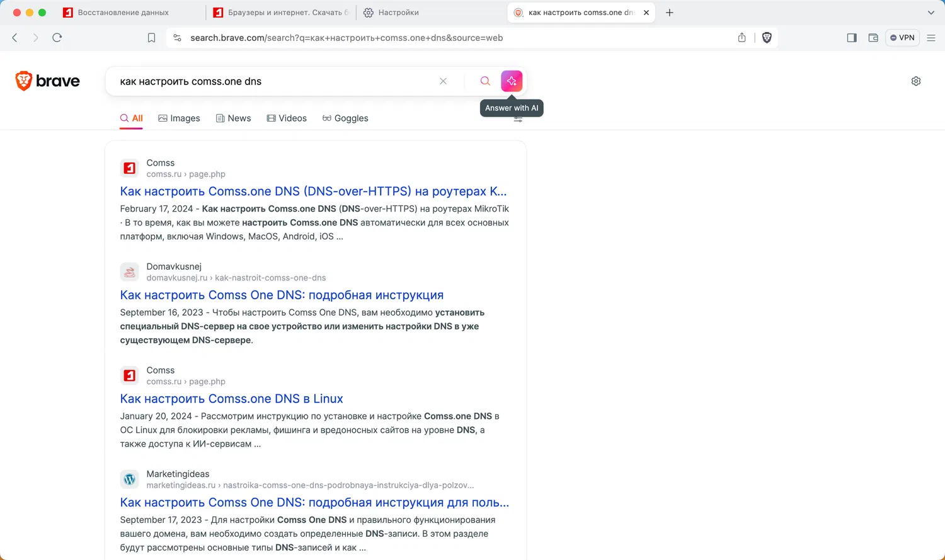Open a new browser tab
Image resolution: width=945 pixels, height=560 pixels.
[670, 13]
